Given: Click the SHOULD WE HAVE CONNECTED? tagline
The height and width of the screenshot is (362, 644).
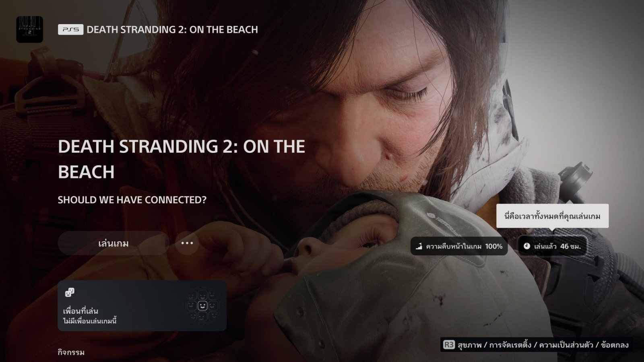Looking at the screenshot, I should (132, 200).
